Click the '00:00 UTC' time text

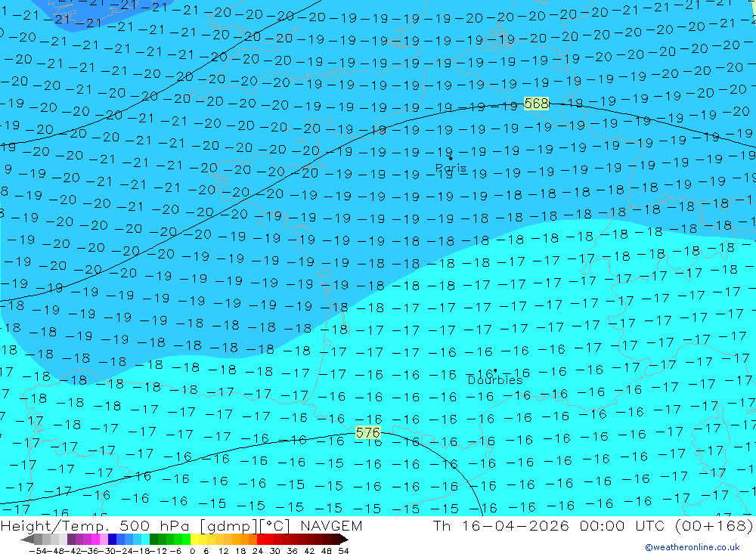(623, 525)
